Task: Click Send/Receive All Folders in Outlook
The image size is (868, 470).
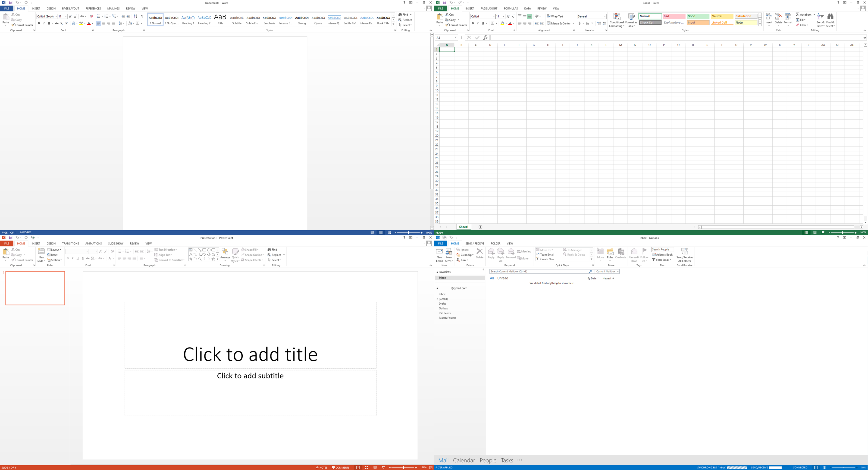Action: click(x=684, y=255)
